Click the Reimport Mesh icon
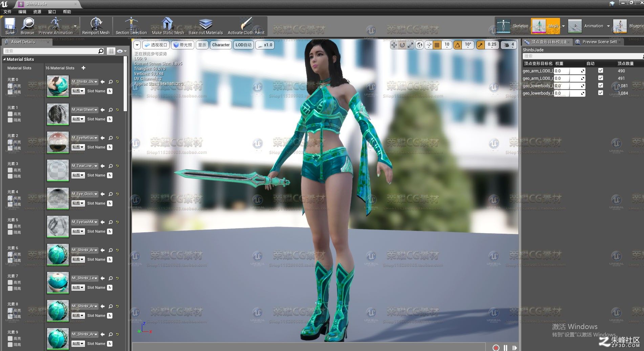This screenshot has height=351, width=644. pos(96,26)
